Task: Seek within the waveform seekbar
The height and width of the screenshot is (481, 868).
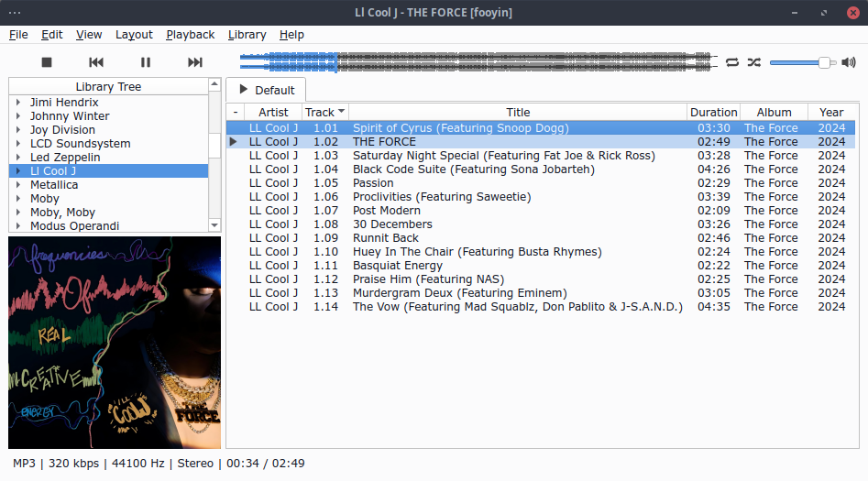Action: [x=477, y=62]
